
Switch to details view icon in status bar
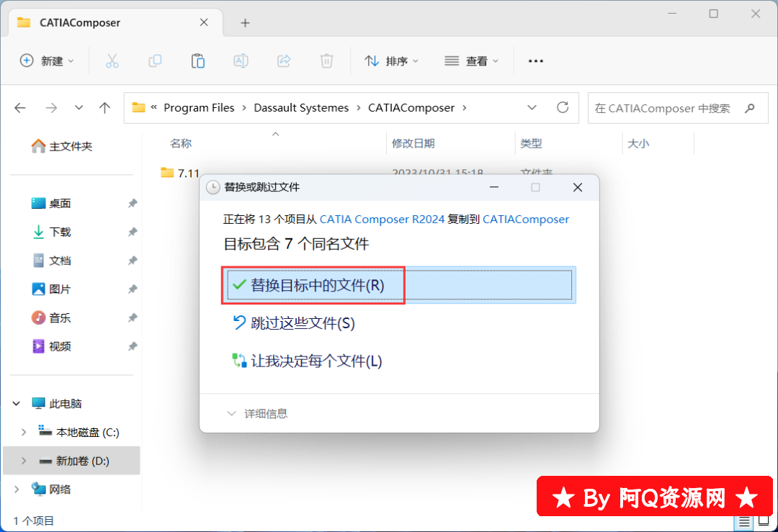(x=743, y=522)
